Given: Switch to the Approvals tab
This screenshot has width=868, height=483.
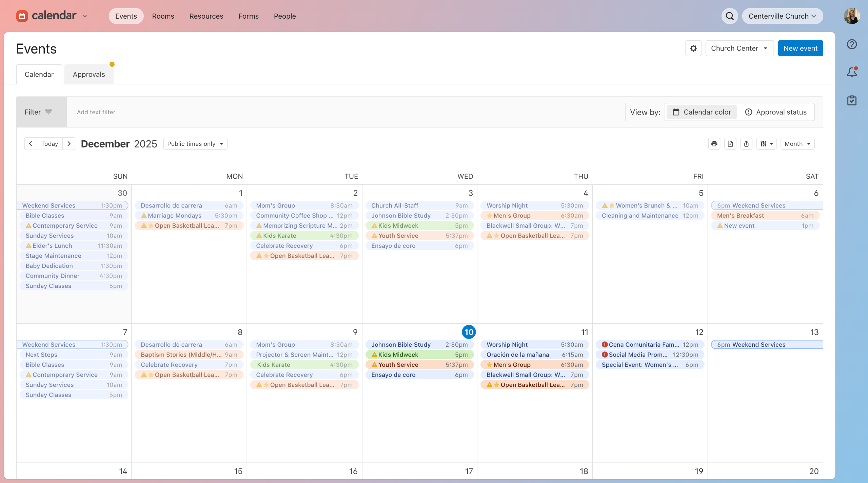Looking at the screenshot, I should [x=89, y=75].
